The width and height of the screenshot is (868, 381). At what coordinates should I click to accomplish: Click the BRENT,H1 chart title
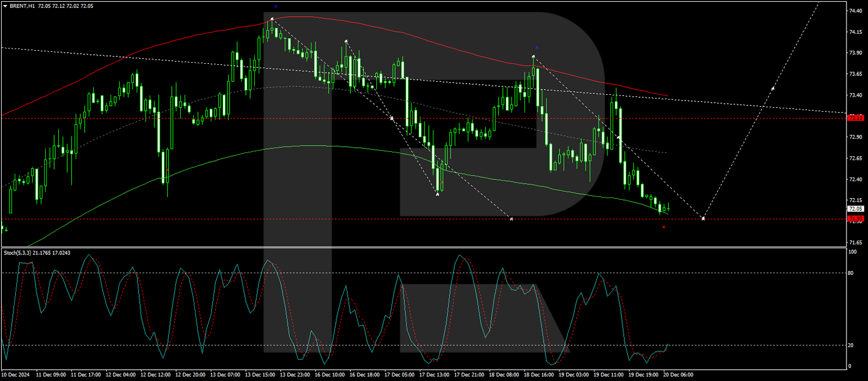[21, 6]
